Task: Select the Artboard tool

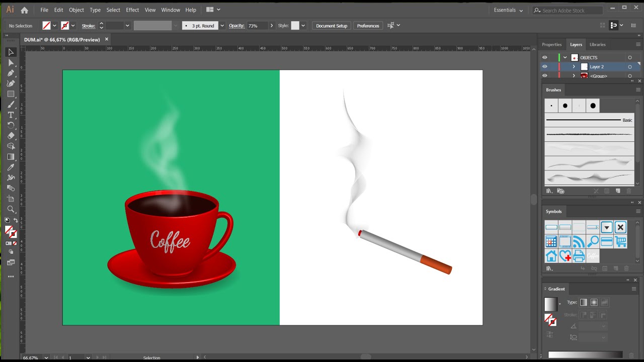Action: click(11, 199)
